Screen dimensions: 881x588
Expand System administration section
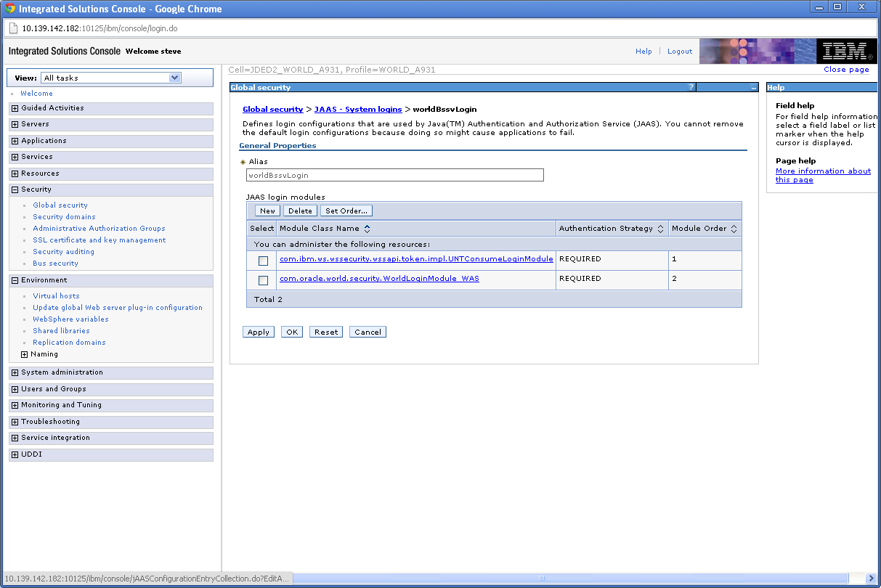[15, 372]
